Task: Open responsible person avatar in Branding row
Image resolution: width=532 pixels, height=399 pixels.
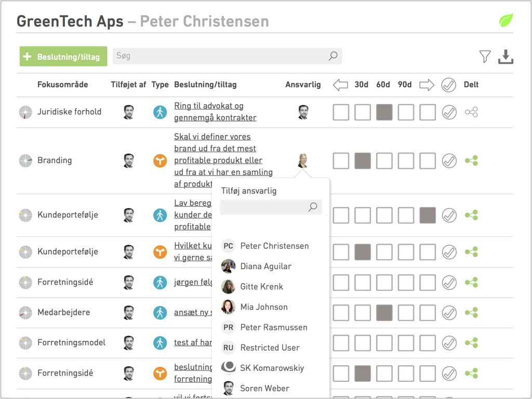Action: pyautogui.click(x=303, y=161)
